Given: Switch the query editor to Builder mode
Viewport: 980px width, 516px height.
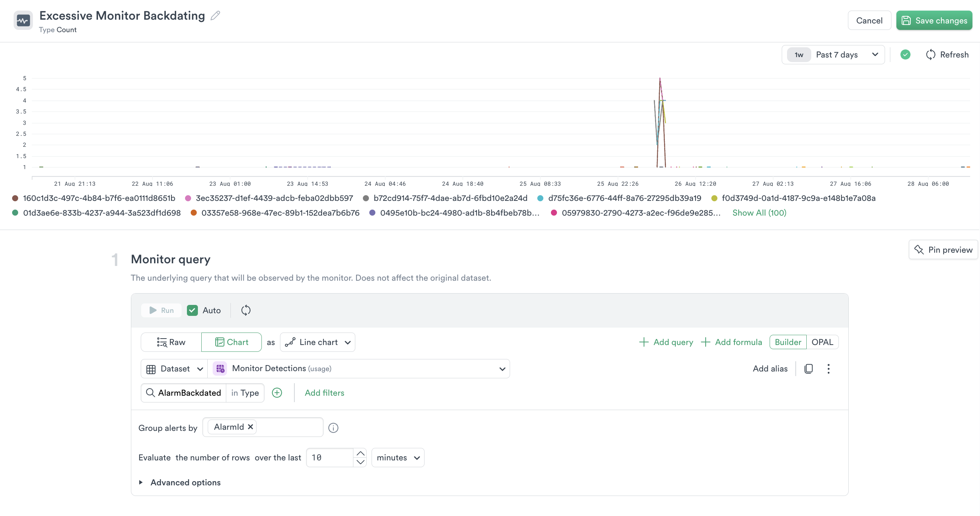Looking at the screenshot, I should [787, 342].
